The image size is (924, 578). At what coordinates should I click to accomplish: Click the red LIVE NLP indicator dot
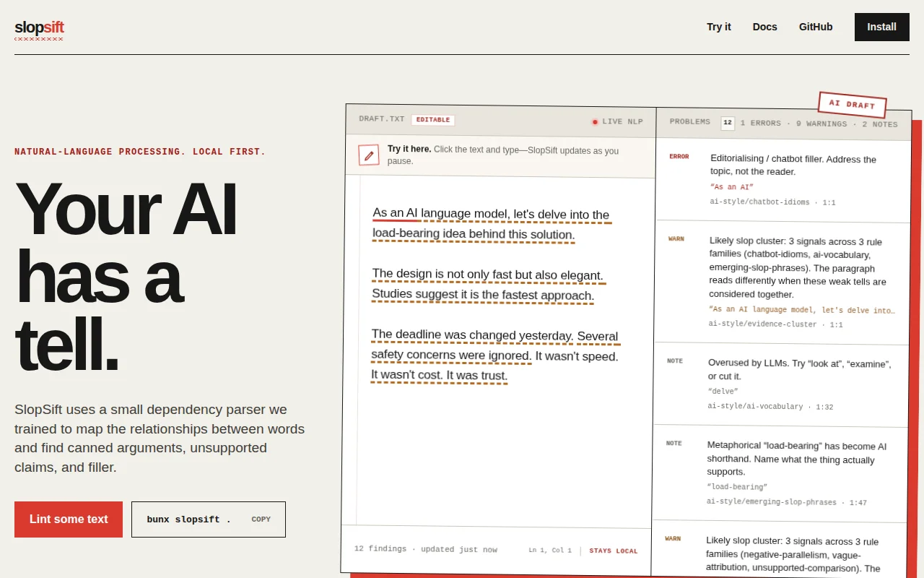pos(595,121)
